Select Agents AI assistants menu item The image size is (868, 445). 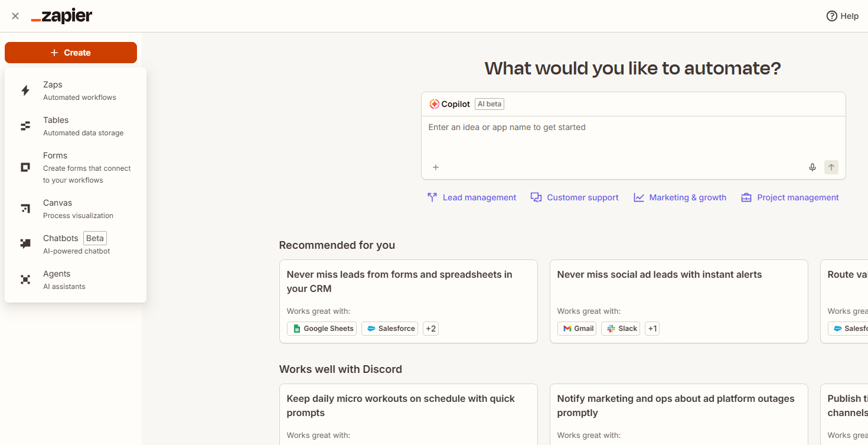point(64,280)
